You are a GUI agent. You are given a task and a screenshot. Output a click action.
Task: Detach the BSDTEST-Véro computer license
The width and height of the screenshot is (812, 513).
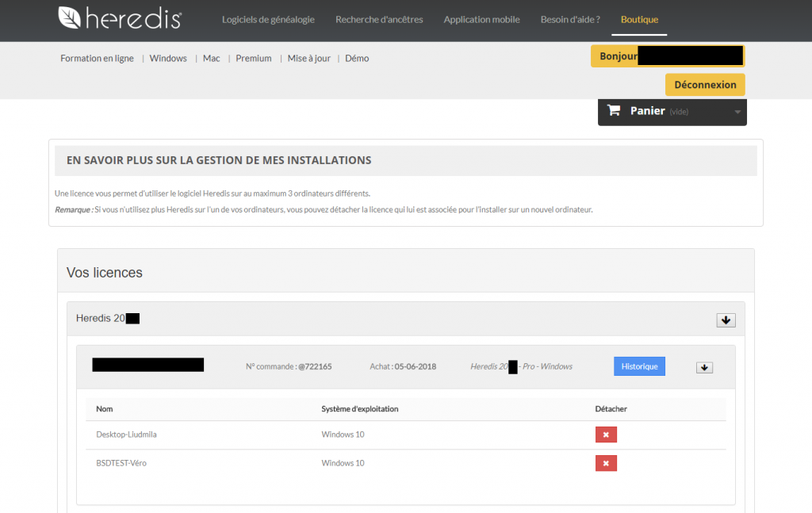[x=606, y=462]
